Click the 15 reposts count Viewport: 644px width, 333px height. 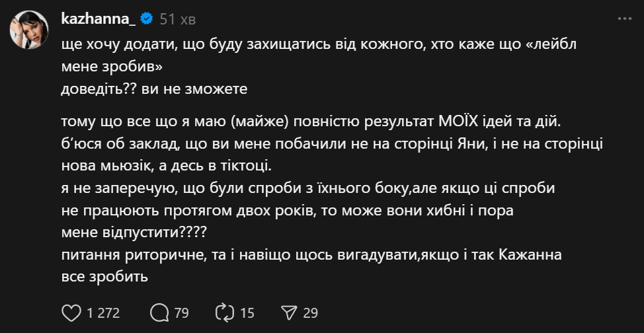pyautogui.click(x=247, y=313)
